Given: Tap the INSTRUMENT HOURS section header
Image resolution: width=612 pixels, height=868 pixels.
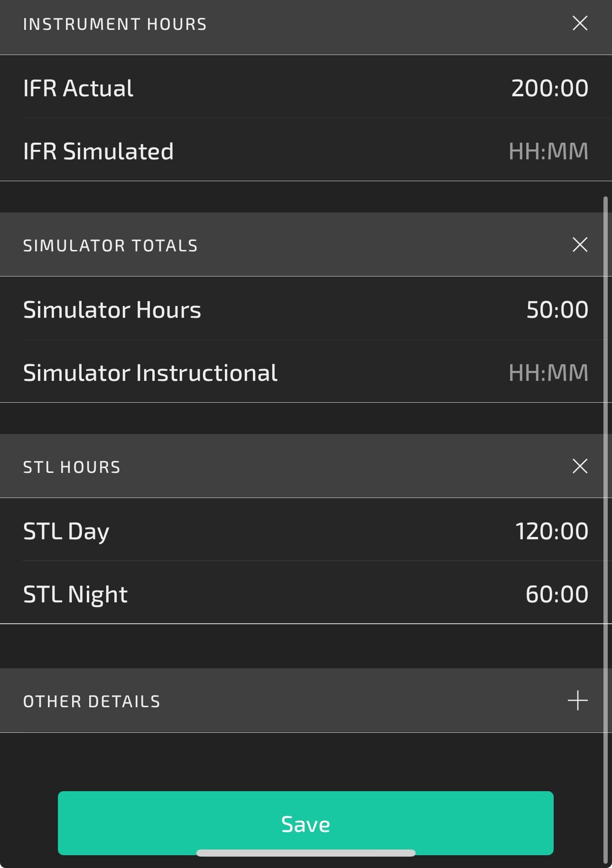Looking at the screenshot, I should coord(115,24).
